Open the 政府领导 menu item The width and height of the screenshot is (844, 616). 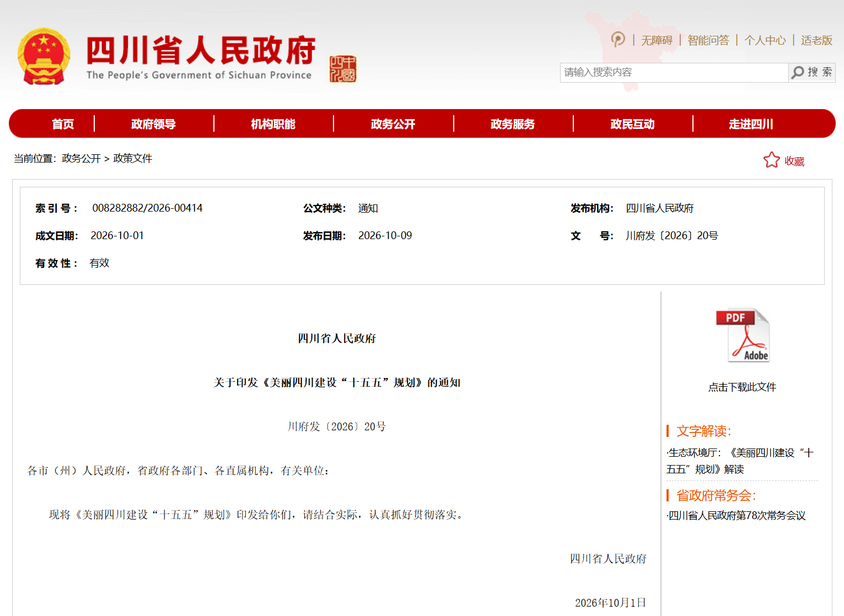coord(153,124)
